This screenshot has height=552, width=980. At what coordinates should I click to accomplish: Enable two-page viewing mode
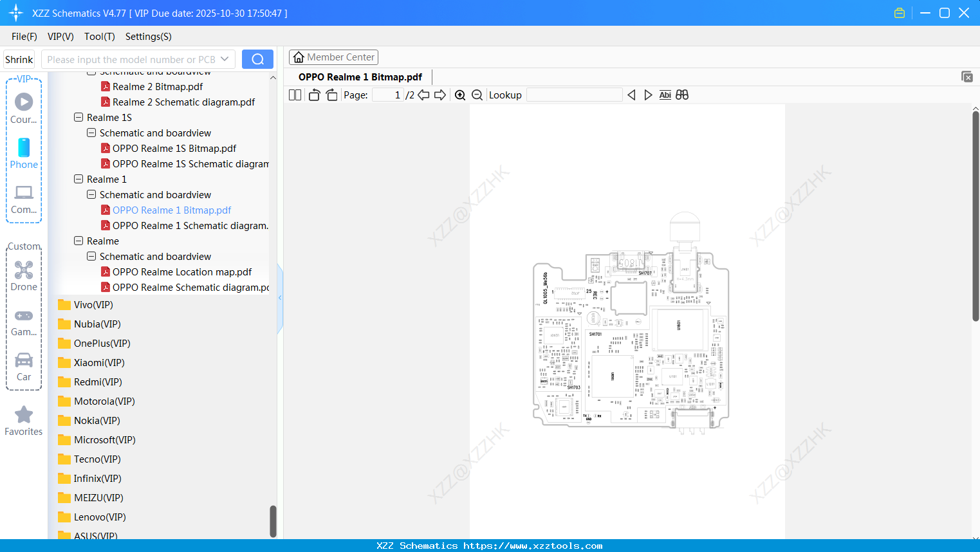(294, 94)
